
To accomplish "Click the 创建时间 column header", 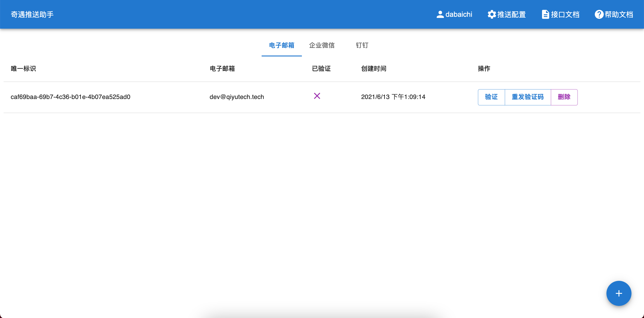I will tap(373, 69).
